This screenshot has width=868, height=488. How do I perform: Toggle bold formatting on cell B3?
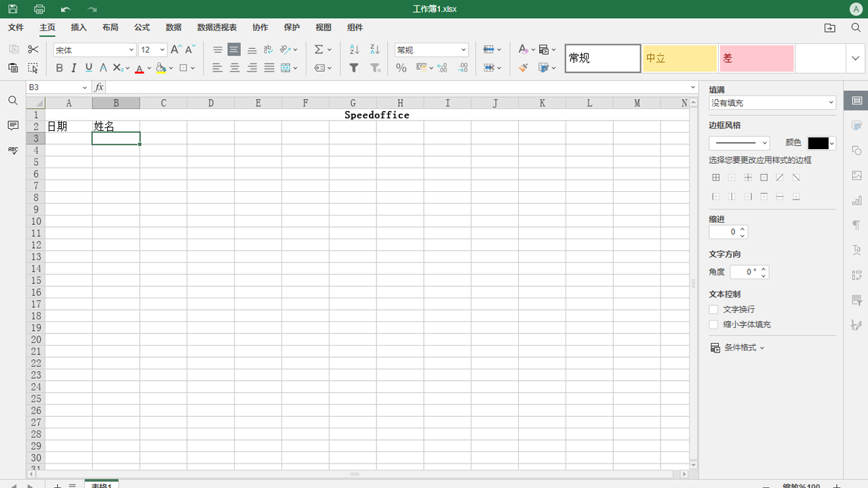pyautogui.click(x=59, y=68)
